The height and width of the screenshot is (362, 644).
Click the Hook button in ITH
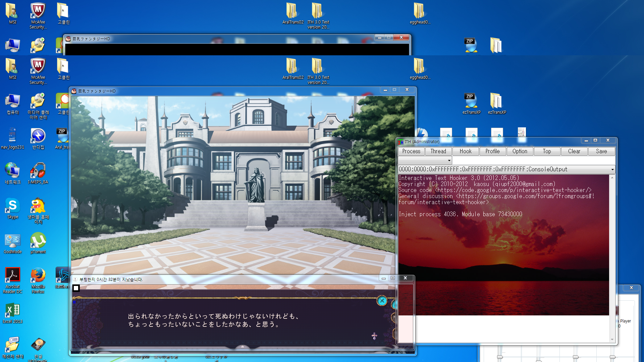465,151
